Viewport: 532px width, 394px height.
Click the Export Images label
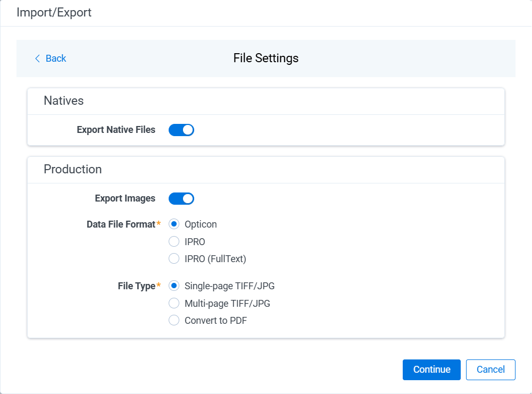tap(125, 198)
